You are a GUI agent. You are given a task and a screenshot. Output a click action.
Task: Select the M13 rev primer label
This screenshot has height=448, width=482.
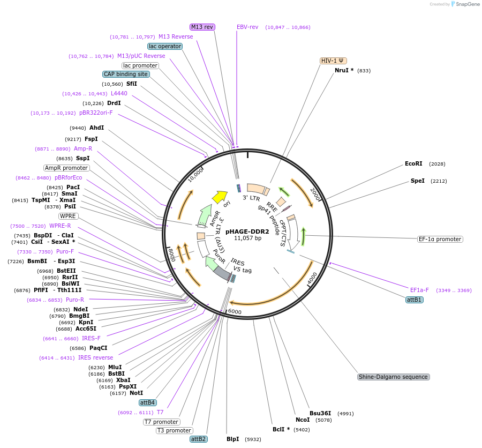click(202, 27)
